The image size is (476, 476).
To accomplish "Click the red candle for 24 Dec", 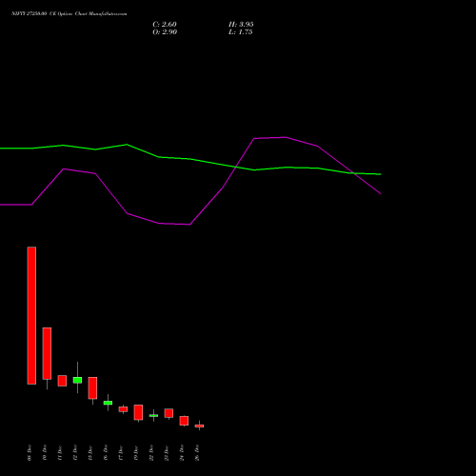I will (x=184, y=421).
